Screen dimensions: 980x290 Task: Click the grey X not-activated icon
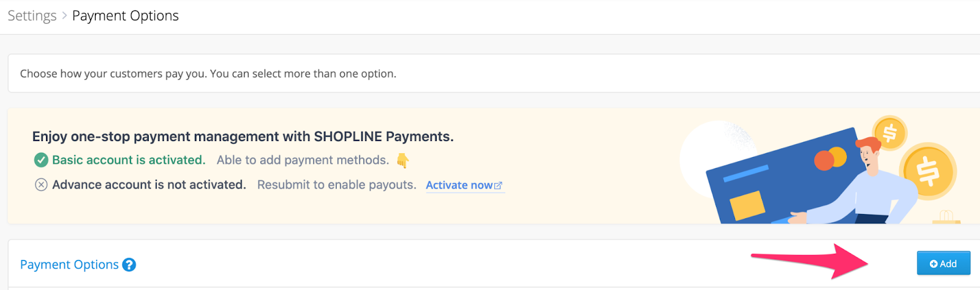coord(41,185)
